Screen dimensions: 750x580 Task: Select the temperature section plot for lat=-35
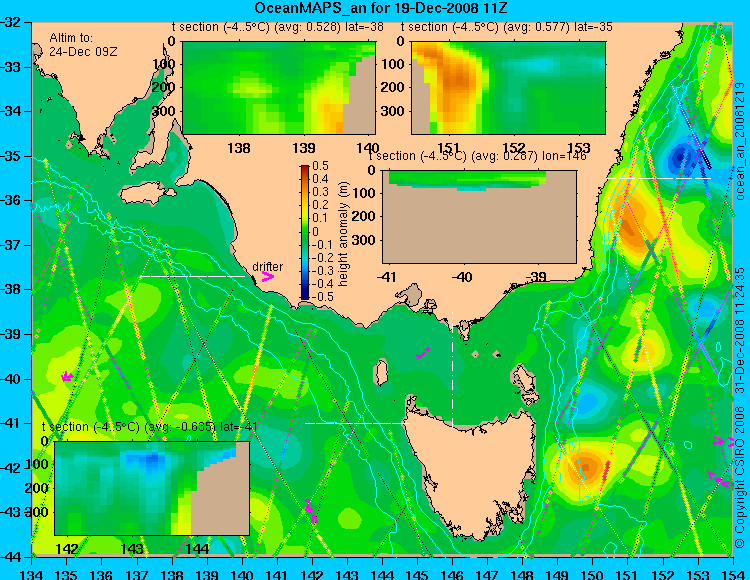coord(508,88)
